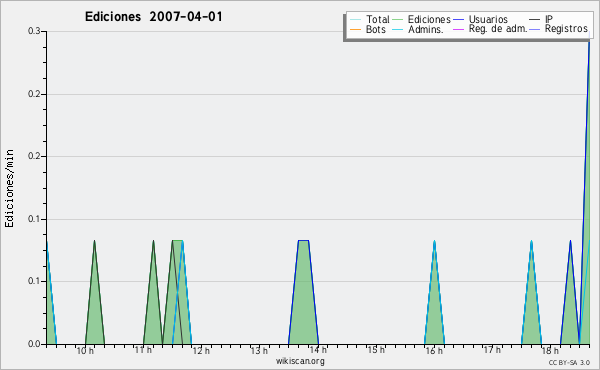
Task: Click the dashed cyan peak at 16 h
Action: pos(434,292)
